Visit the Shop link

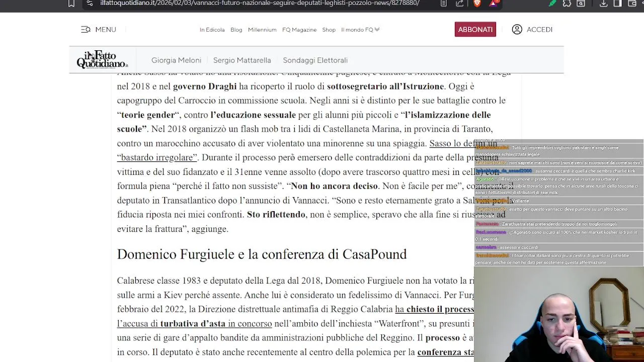click(329, 30)
